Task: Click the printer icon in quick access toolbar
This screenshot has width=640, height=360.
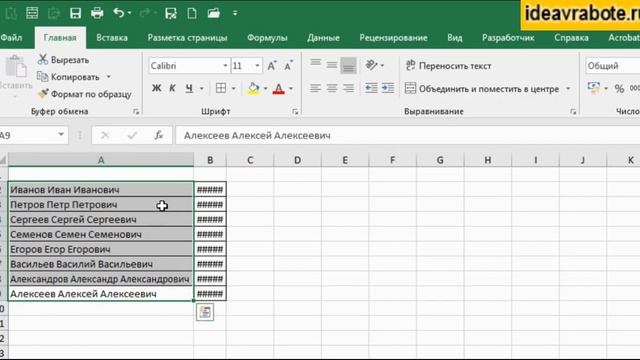Action: (97, 13)
